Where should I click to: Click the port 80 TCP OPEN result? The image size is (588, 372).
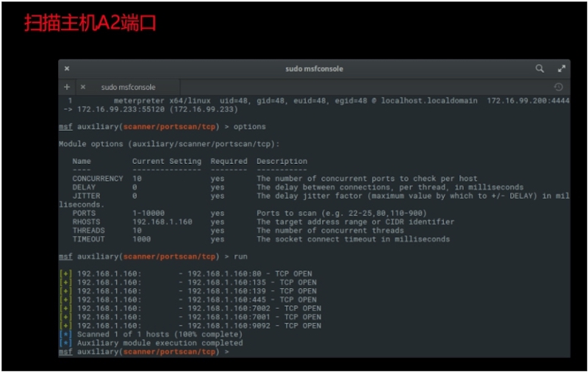coord(249,273)
